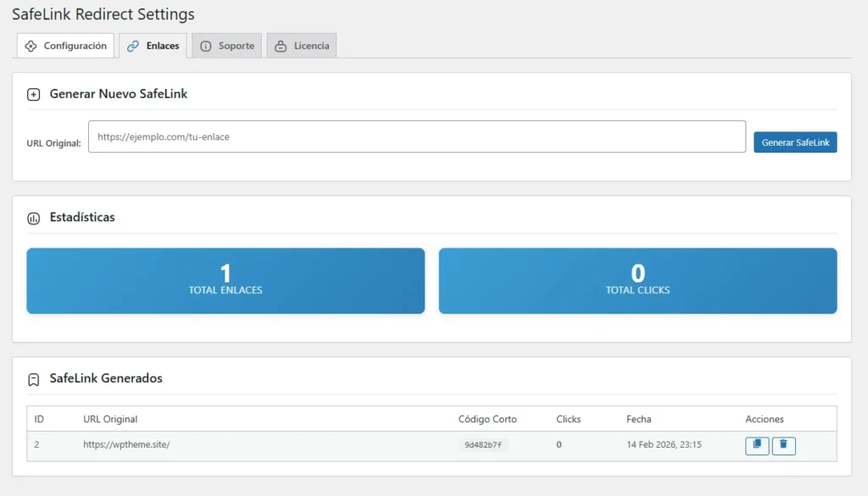Image resolution: width=868 pixels, height=496 pixels.
Task: Click the URL Original input field
Action: coord(417,137)
